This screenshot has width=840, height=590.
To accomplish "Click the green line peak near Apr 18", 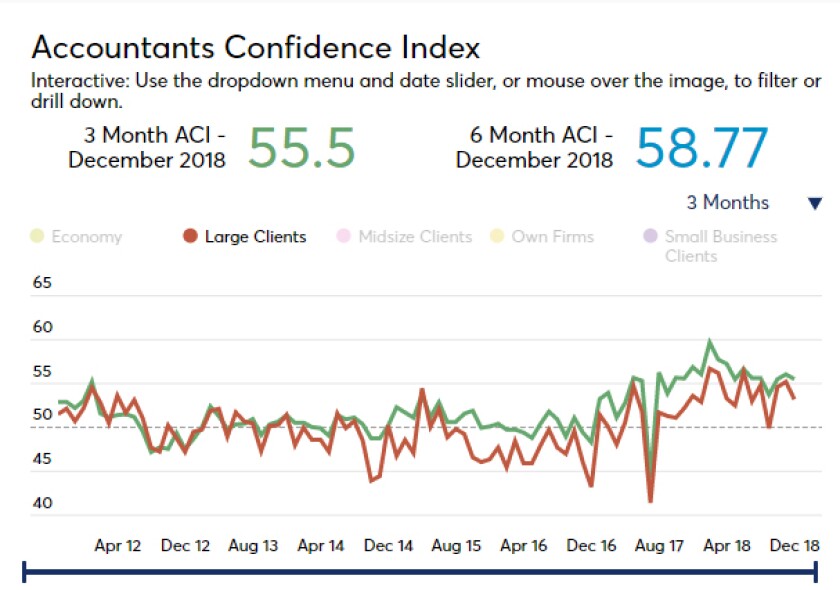I will [710, 341].
